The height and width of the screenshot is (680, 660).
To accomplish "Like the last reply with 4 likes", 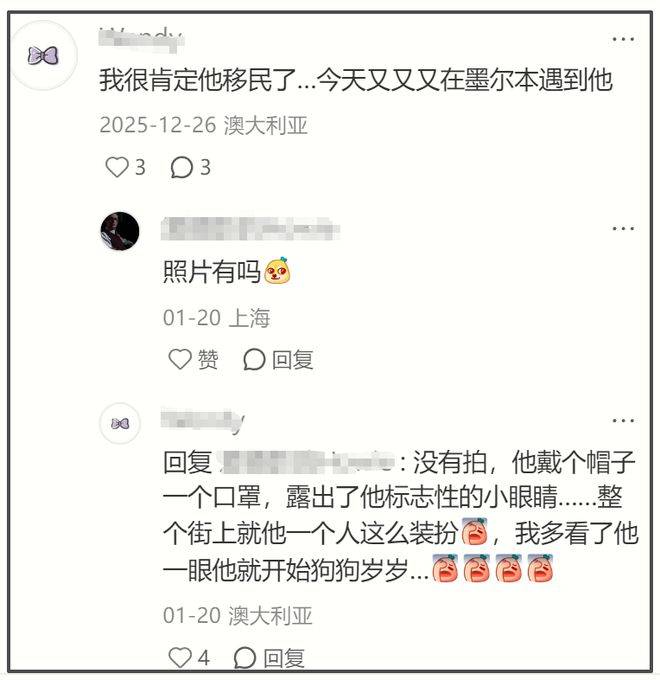I will [x=180, y=657].
